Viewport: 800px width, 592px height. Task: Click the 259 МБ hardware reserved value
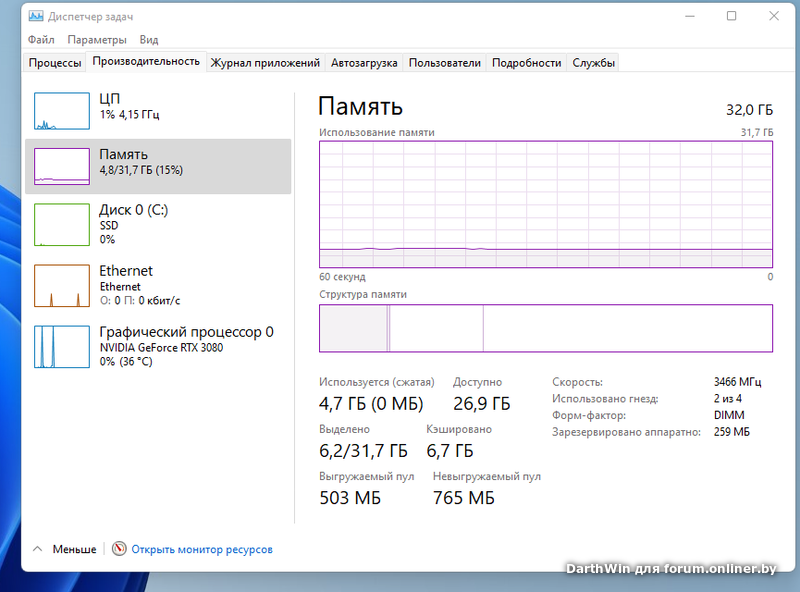732,432
